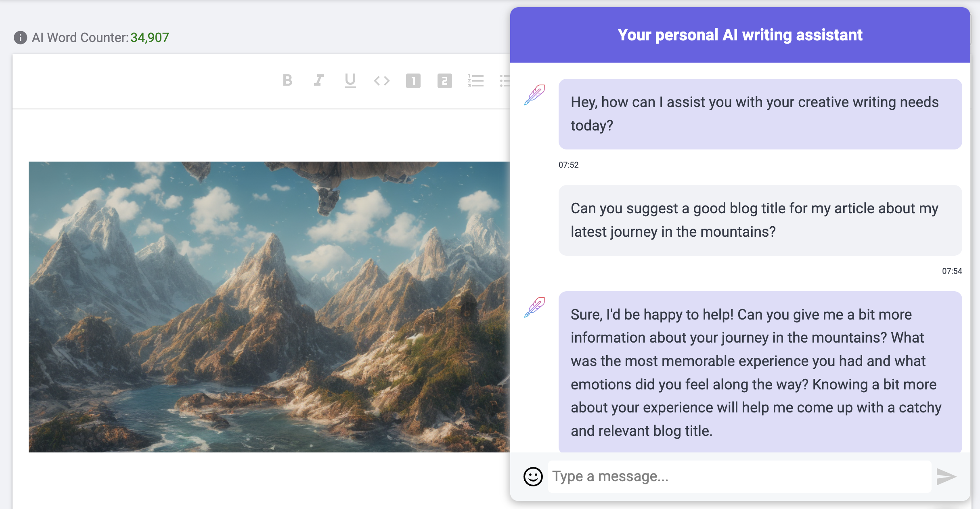Viewport: 980px width, 509px height.
Task: Apply Heading 1 with the H1 icon
Action: tap(413, 81)
